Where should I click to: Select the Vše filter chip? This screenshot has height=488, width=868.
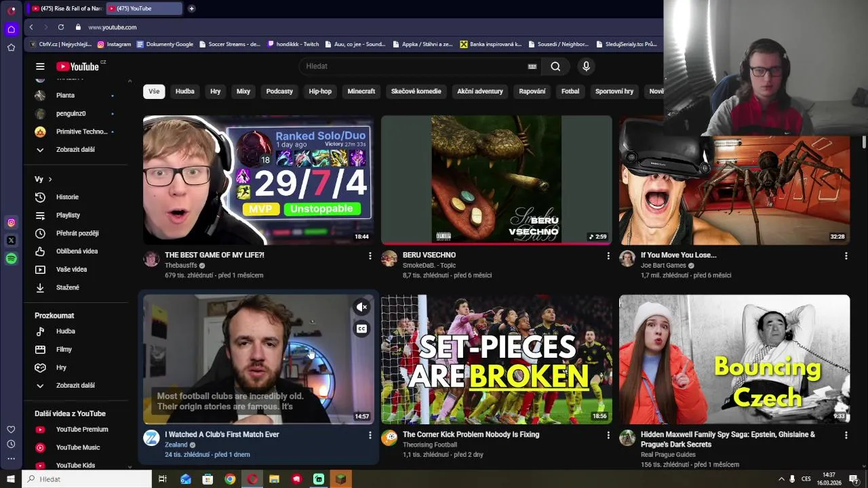[x=154, y=91]
